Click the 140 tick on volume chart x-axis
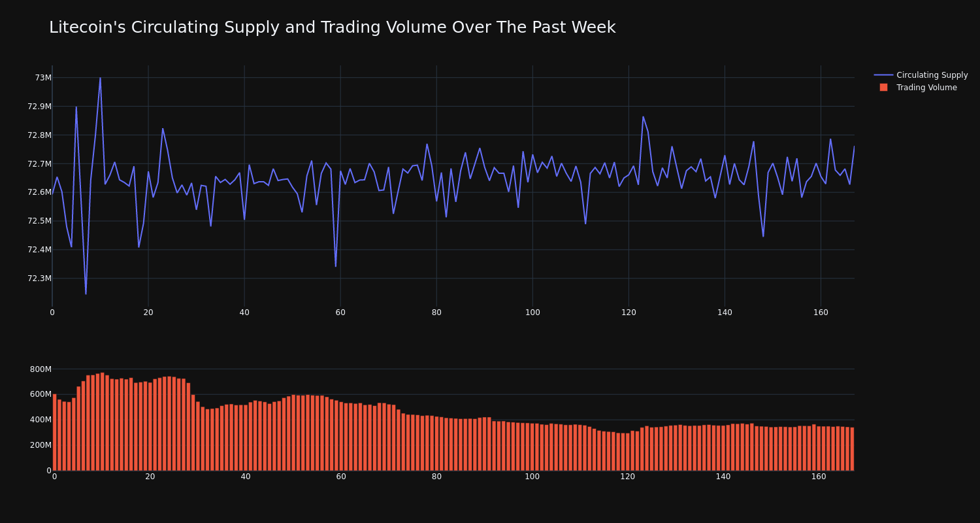Image resolution: width=980 pixels, height=523 pixels. (x=723, y=477)
